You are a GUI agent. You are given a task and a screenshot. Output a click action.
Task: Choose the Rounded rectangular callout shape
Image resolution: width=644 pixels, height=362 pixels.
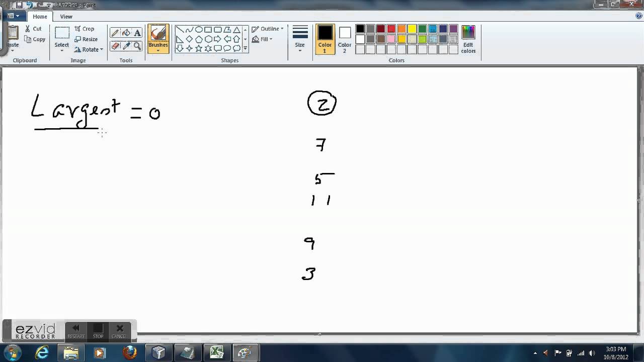point(218,49)
